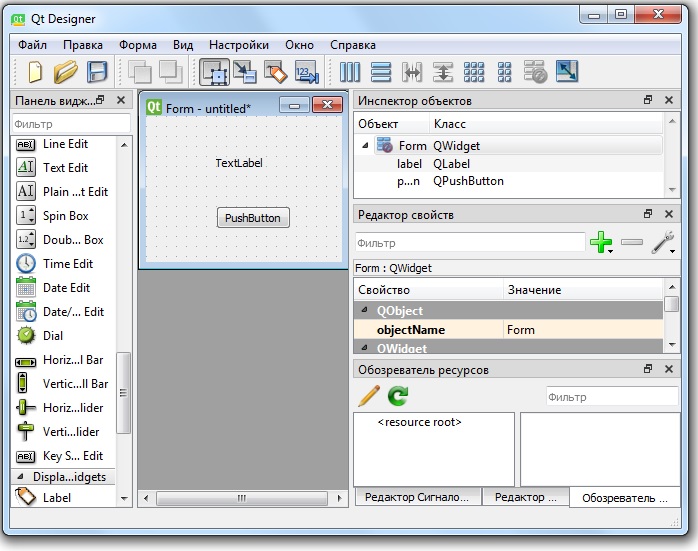
Task: Click the Bring to Front icon
Action: [x=171, y=72]
